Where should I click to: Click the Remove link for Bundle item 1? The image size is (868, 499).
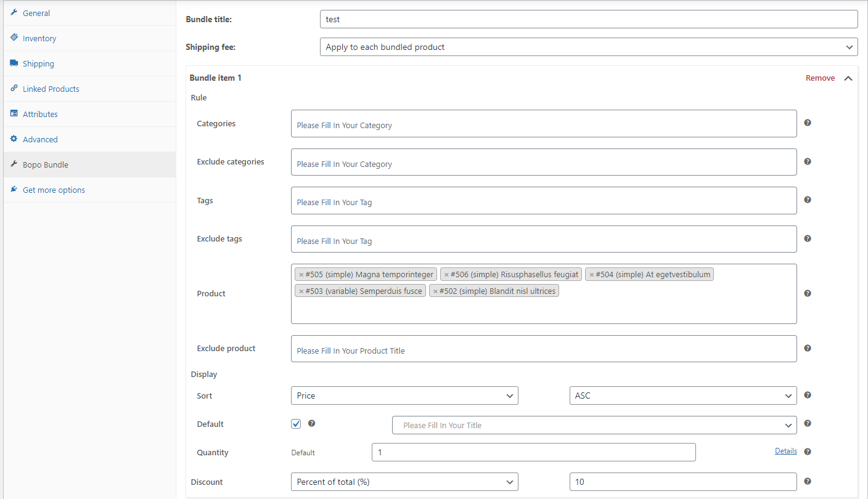820,78
